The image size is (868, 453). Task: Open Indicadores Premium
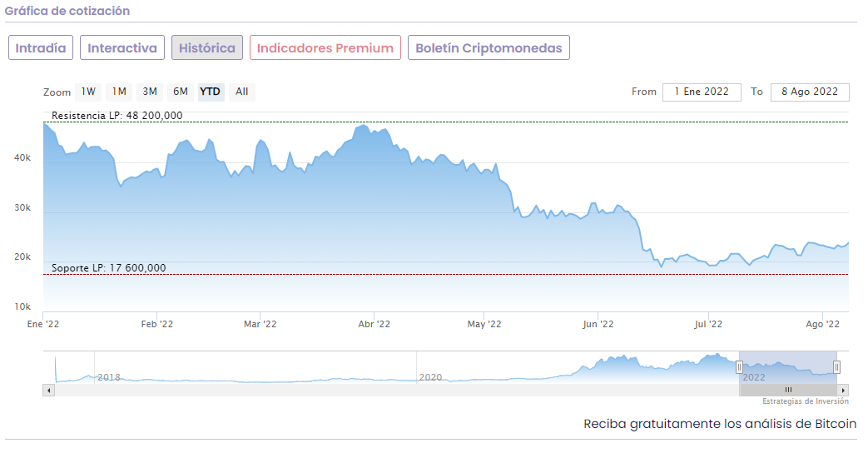point(325,47)
